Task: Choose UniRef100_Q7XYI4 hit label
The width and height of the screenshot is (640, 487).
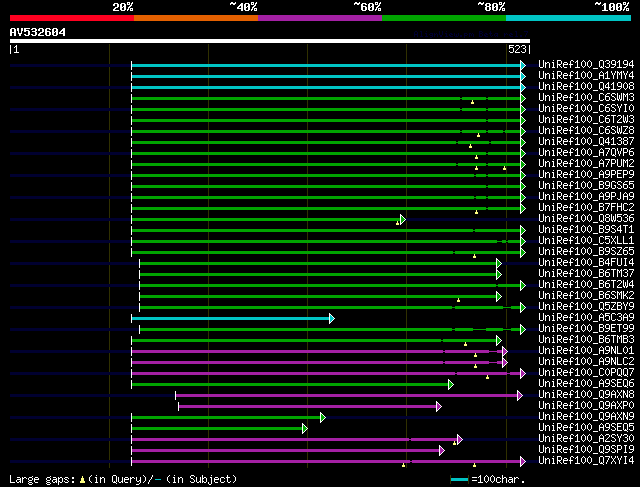Action: click(586, 461)
